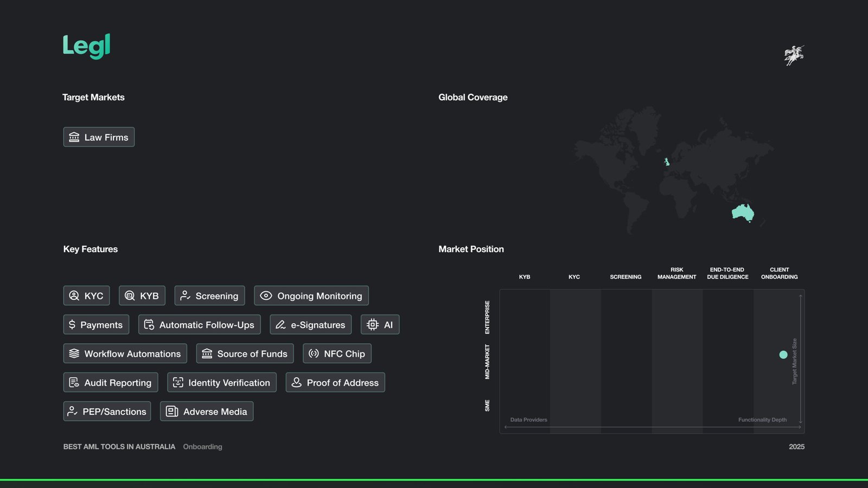The image size is (868, 488).
Task: Click the Automatic Follow-Ups calendar icon
Action: [149, 325]
